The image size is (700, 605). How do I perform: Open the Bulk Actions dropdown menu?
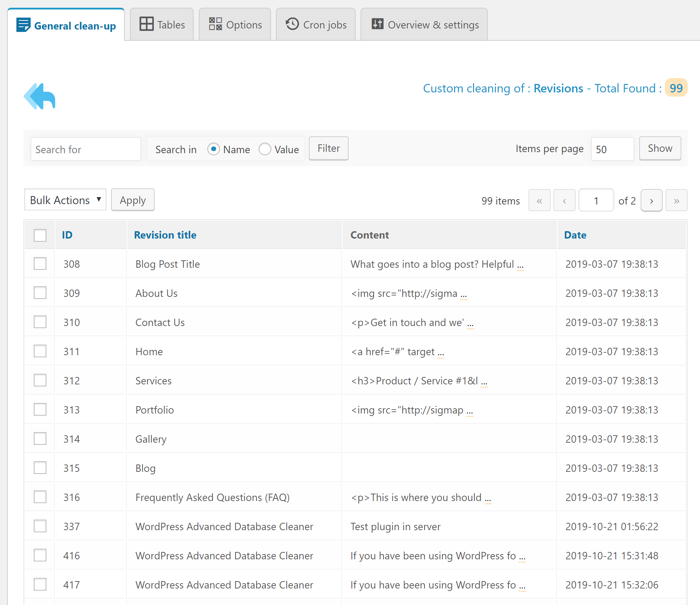(64, 200)
